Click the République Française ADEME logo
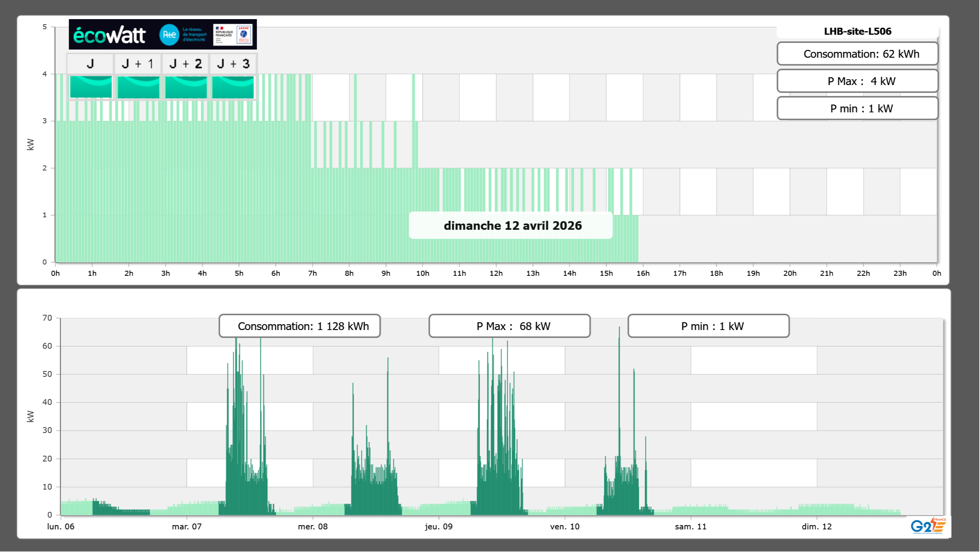 (233, 35)
